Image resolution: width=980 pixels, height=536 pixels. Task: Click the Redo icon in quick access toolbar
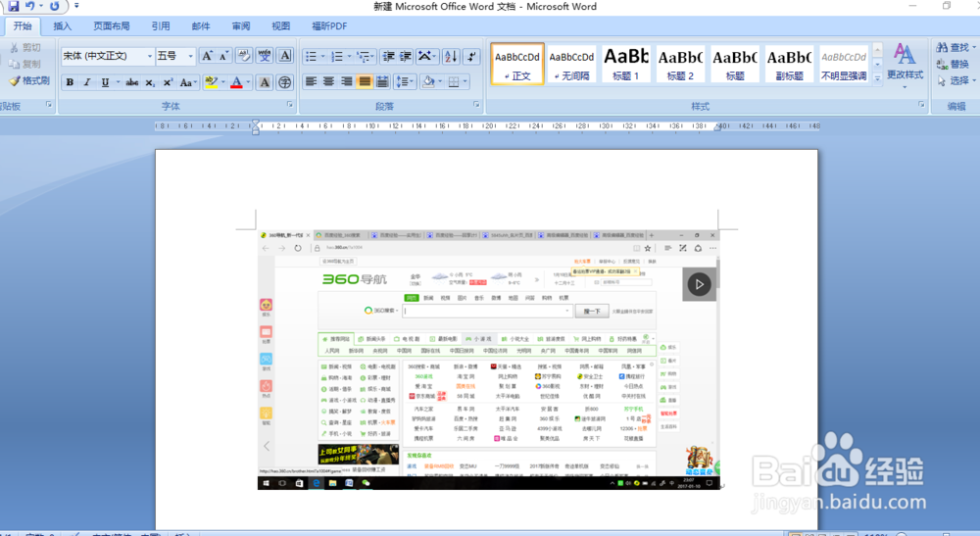click(54, 6)
